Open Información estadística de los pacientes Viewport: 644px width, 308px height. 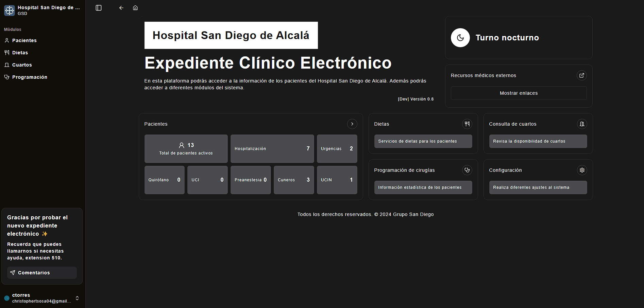point(423,187)
